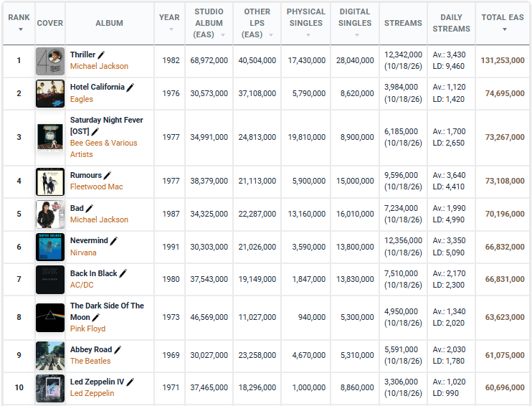Image resolution: width=532 pixels, height=406 pixels.
Task: Sort by the Year column arrow
Action: (x=171, y=29)
